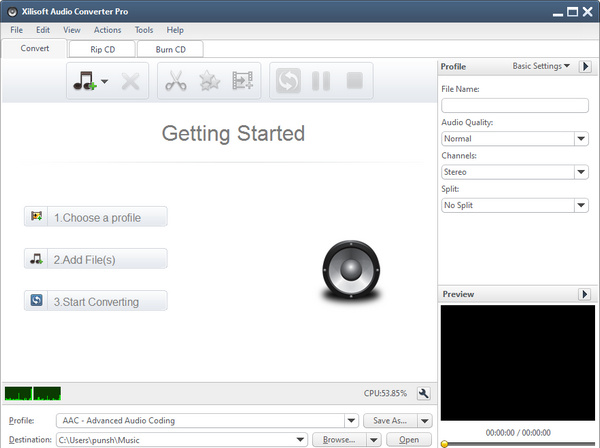Switch to the Rip CD tab
This screenshot has width=600, height=448.
[x=101, y=48]
